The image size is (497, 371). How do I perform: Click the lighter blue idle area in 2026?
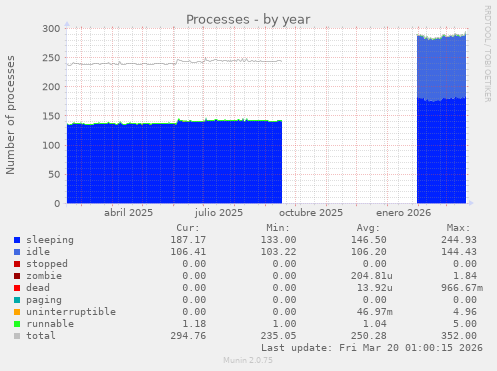pyautogui.click(x=441, y=68)
